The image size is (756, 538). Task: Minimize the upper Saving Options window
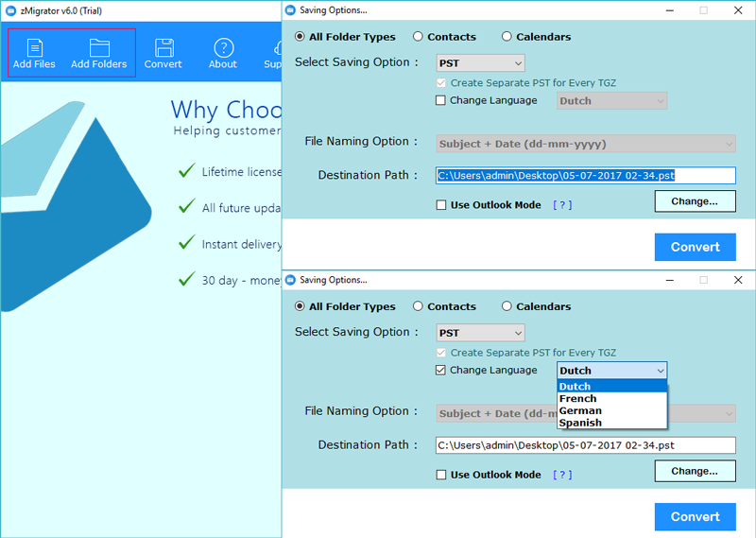coord(670,10)
